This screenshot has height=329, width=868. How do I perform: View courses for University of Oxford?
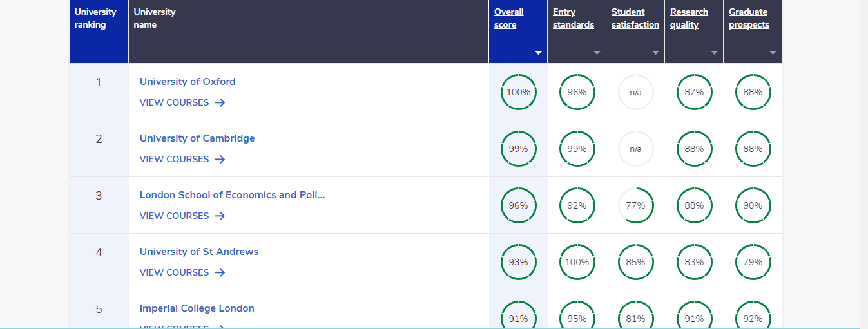point(182,102)
